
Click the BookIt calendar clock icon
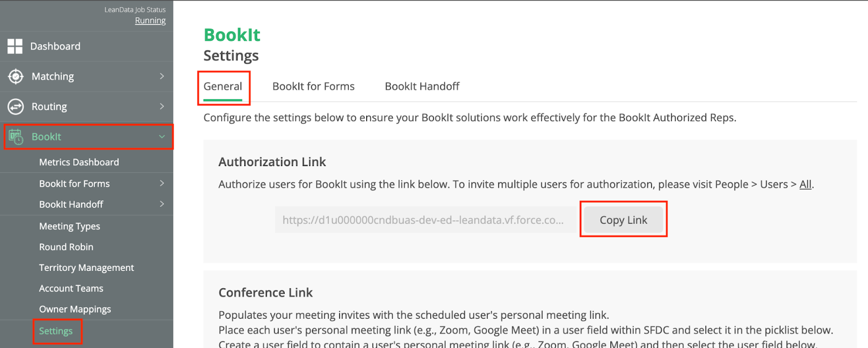click(x=16, y=137)
